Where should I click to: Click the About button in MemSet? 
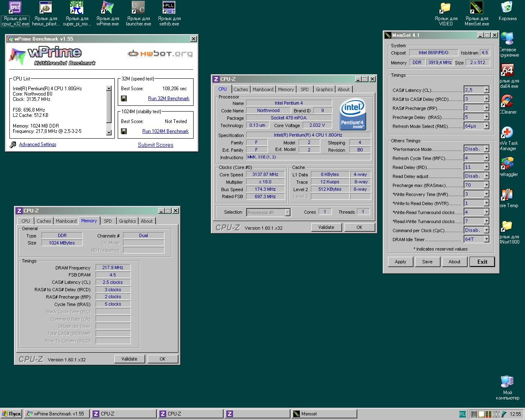tap(454, 262)
